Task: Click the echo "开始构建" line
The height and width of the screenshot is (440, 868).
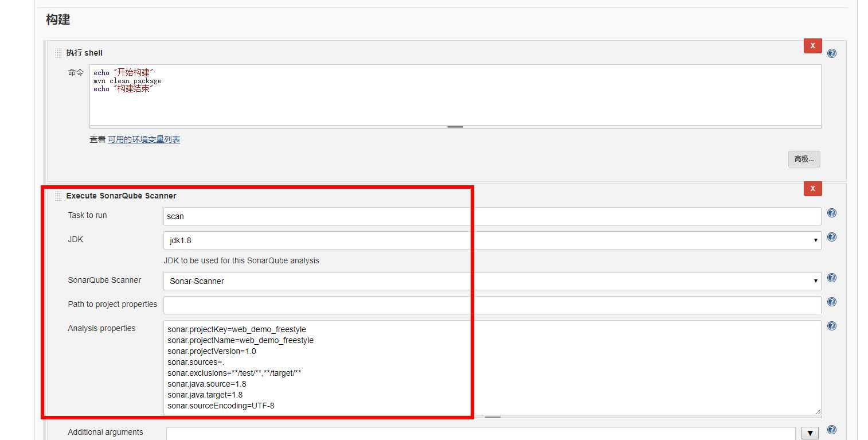Action: point(124,73)
